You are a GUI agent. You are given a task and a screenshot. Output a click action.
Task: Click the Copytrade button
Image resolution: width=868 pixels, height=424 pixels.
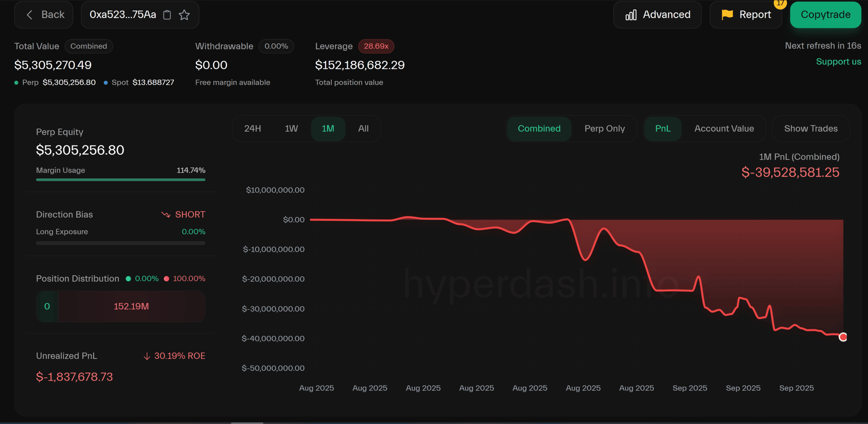pyautogui.click(x=826, y=15)
